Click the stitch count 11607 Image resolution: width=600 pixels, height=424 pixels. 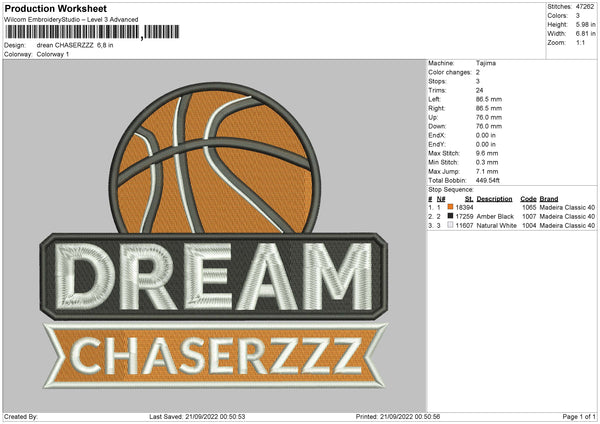click(x=464, y=226)
